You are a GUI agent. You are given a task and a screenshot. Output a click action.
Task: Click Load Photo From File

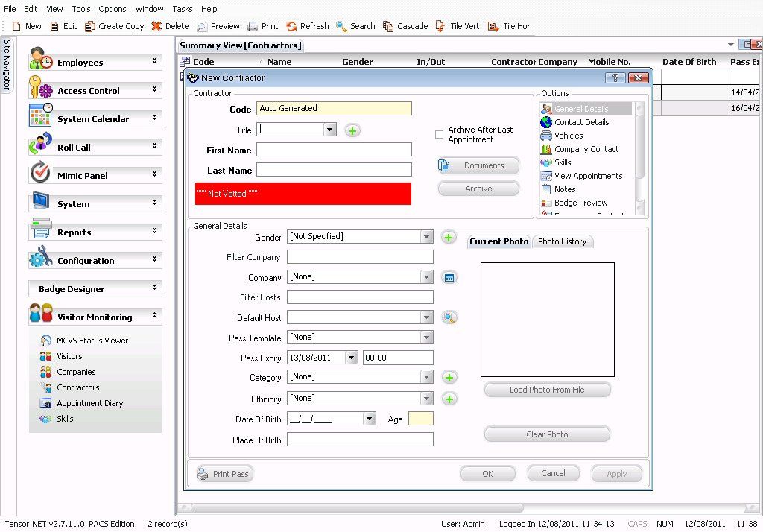point(547,390)
